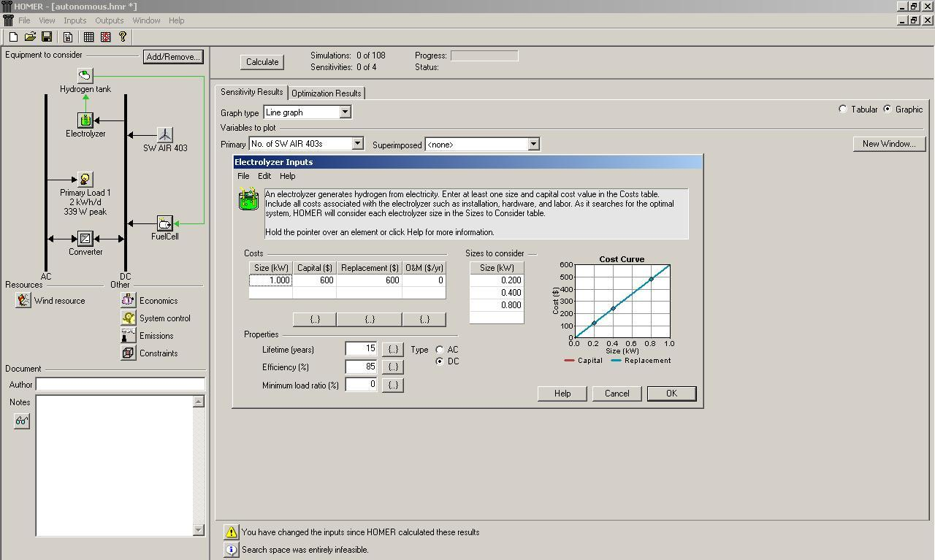Viewport: 935px width, 560px height.
Task: Click inside the Notes text area
Action: (114, 466)
